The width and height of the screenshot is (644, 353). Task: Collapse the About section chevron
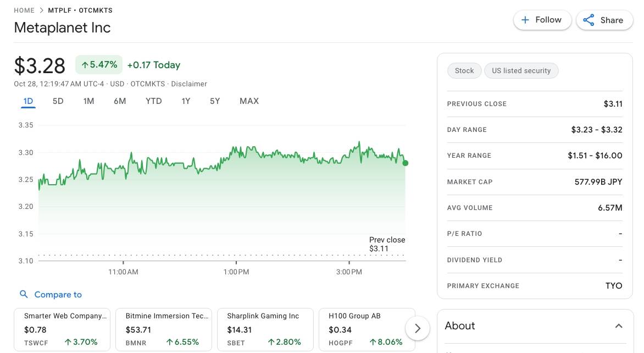pos(619,326)
